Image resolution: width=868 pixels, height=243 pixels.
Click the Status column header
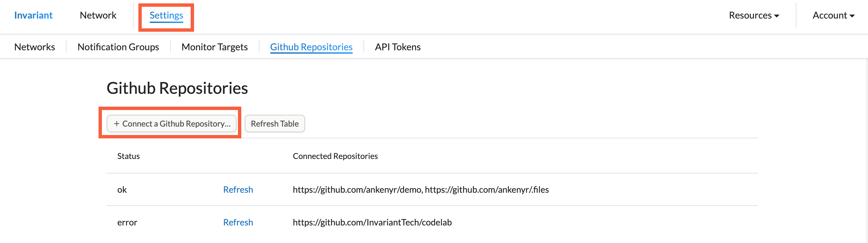pyautogui.click(x=128, y=156)
